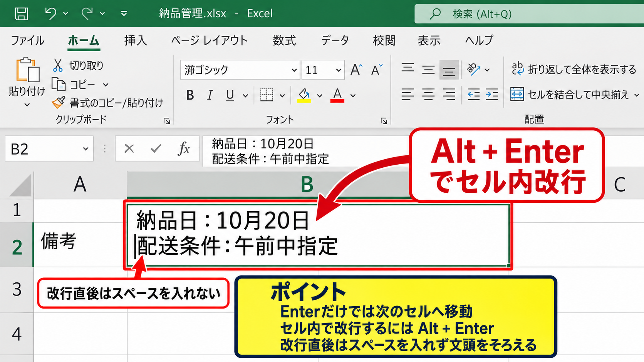Switch to the データ ribbon tab
The image size is (644, 362).
[x=335, y=40]
